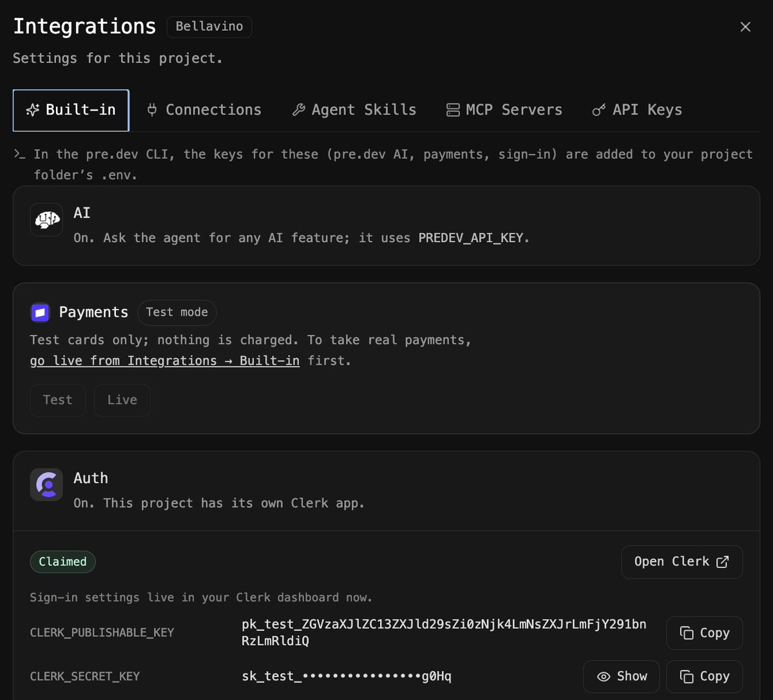Click 'Settings for this project.' subtitle
The image size is (773, 700).
click(118, 58)
